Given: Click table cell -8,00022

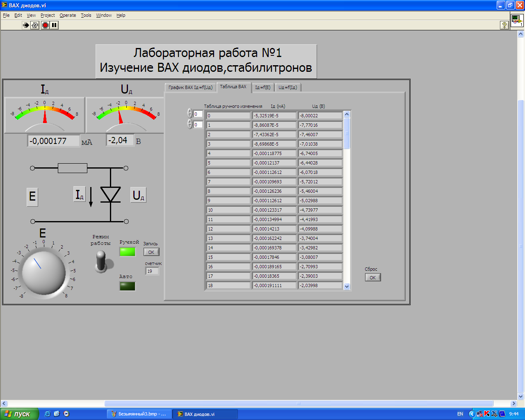Looking at the screenshot, I should 320,116.
